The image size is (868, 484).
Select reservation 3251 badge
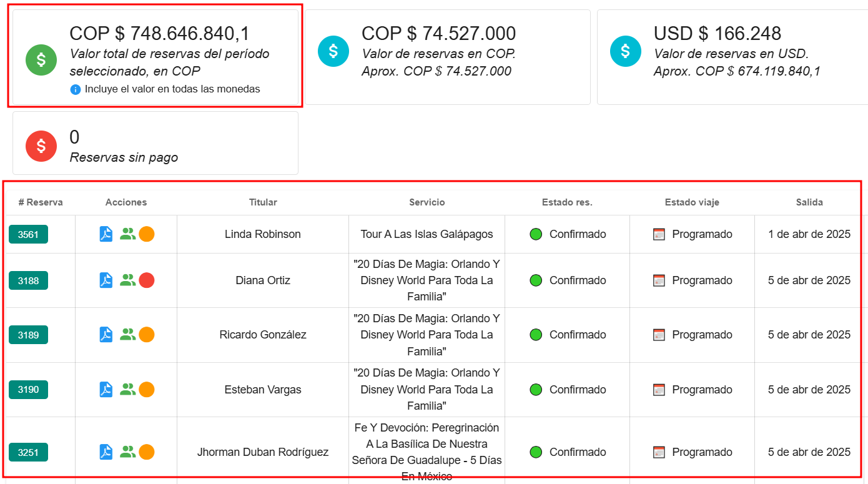[x=28, y=452]
